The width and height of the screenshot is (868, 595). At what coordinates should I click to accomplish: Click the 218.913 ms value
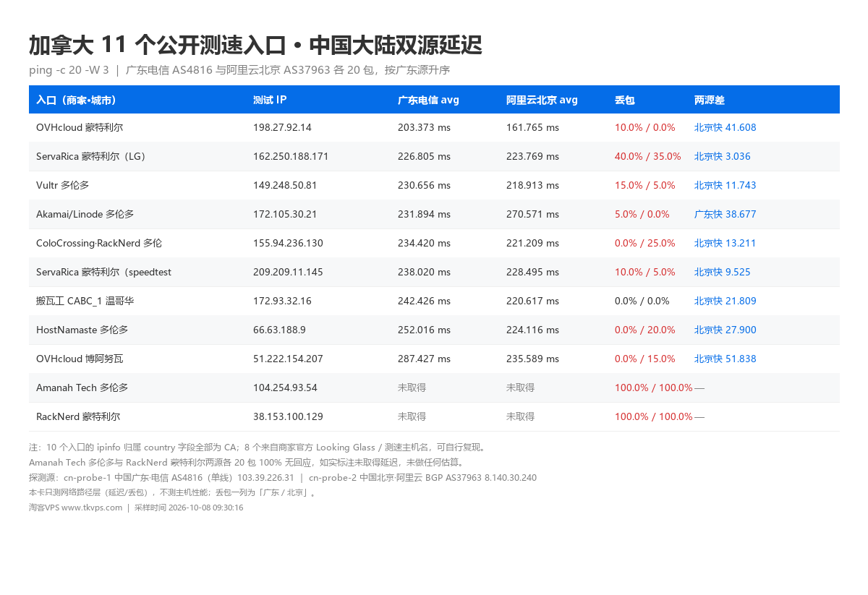(532, 185)
